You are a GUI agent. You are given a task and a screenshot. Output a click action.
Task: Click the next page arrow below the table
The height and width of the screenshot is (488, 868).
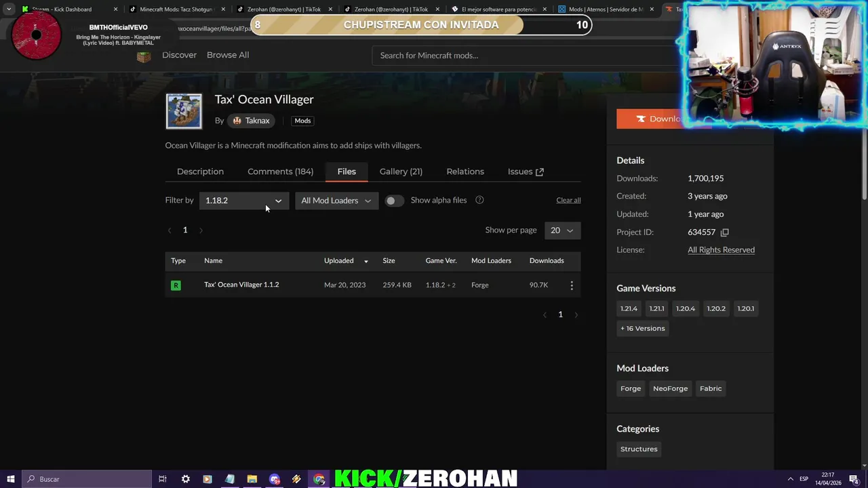(576, 314)
